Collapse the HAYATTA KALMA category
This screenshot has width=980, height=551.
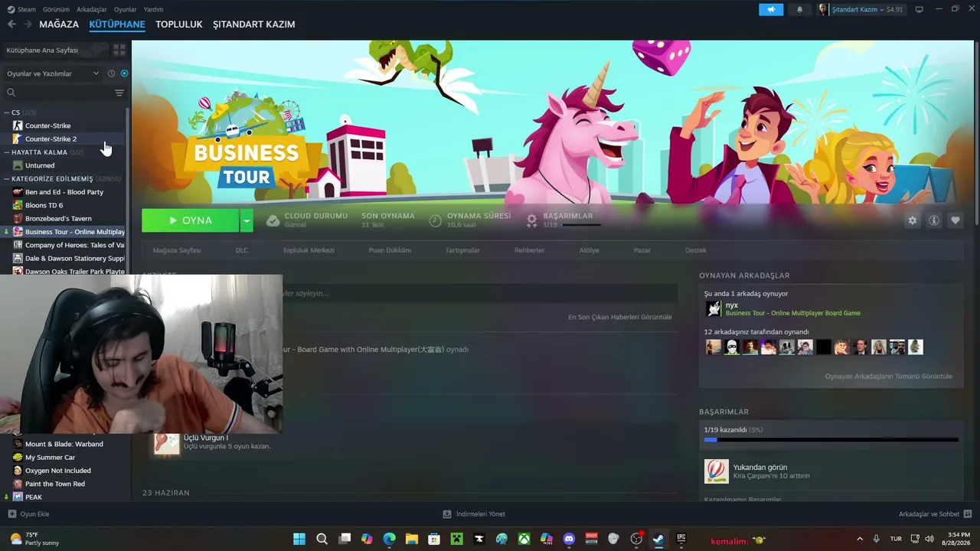pyautogui.click(x=6, y=152)
